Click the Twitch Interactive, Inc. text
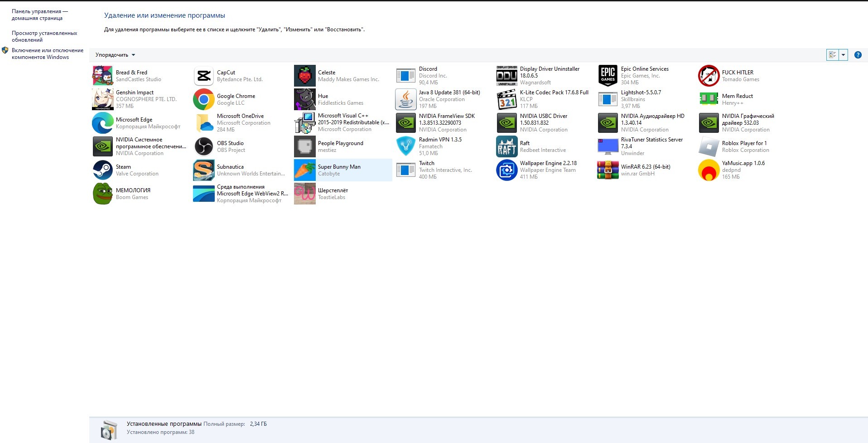This screenshot has width=868, height=443. (445, 170)
